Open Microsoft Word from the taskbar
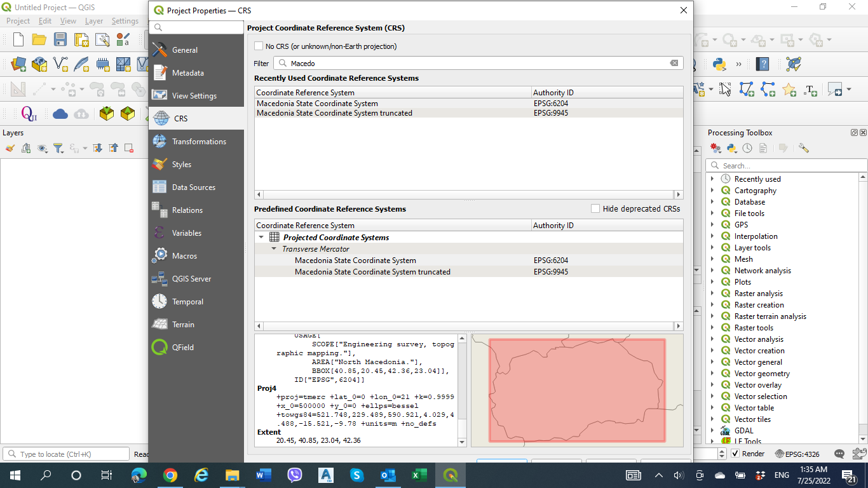Image resolution: width=868 pixels, height=488 pixels. (263, 475)
